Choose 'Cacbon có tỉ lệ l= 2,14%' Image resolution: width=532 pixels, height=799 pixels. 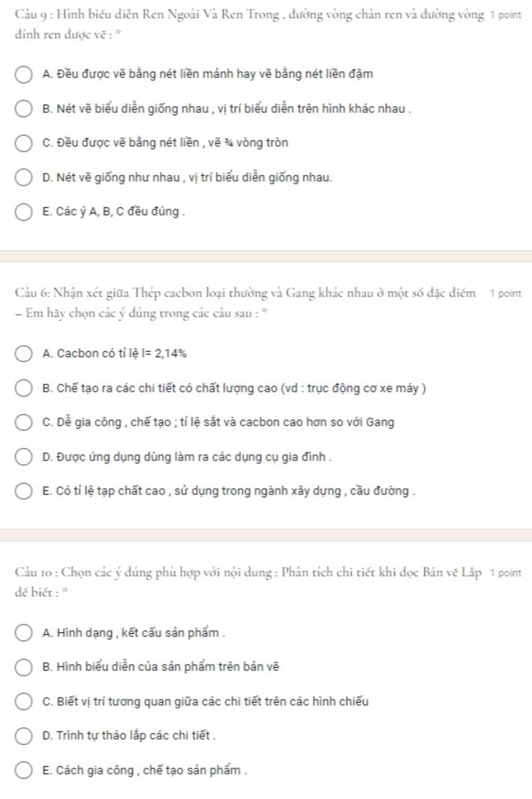(x=23, y=354)
